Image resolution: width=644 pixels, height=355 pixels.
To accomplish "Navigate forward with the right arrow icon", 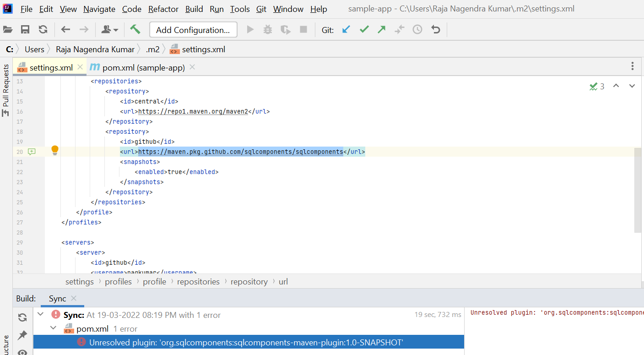I will tap(84, 30).
